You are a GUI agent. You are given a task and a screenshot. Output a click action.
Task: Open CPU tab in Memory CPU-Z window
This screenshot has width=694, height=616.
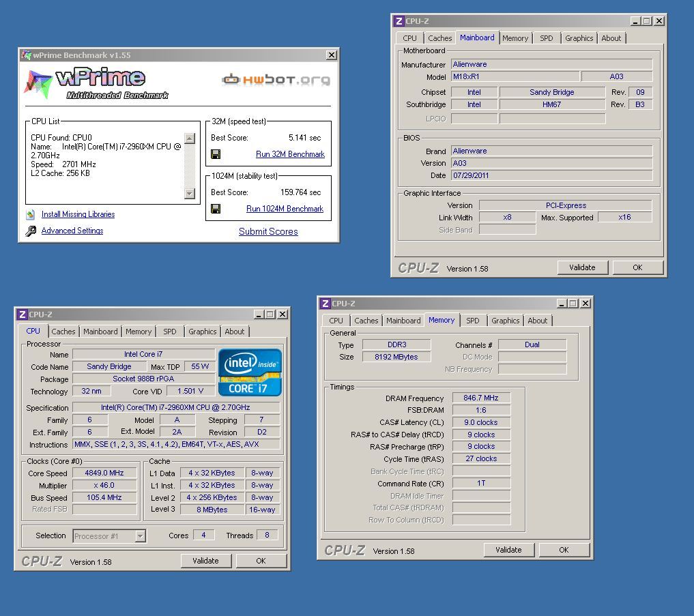(336, 321)
